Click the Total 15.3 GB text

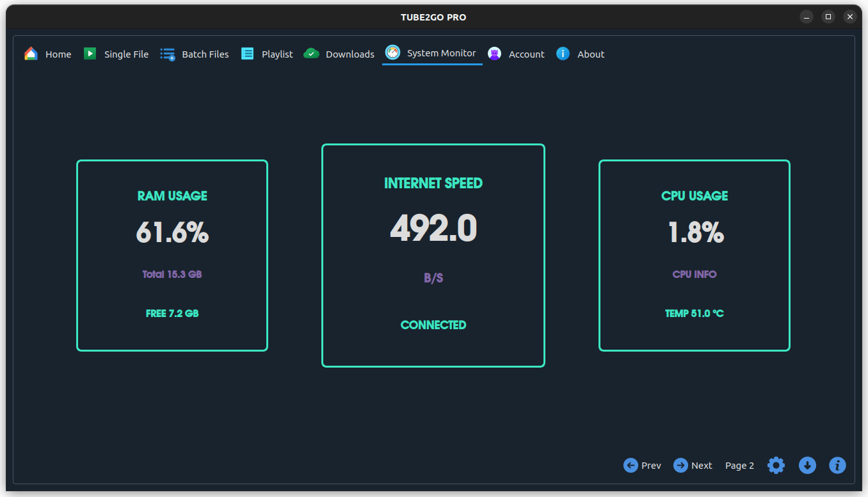[x=172, y=274]
